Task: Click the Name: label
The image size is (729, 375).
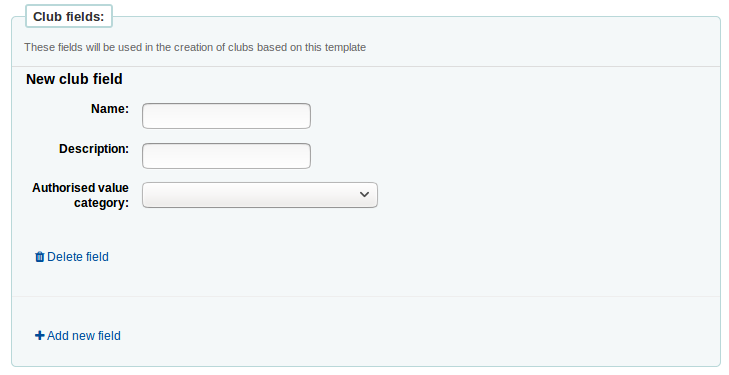Action: tap(110, 109)
